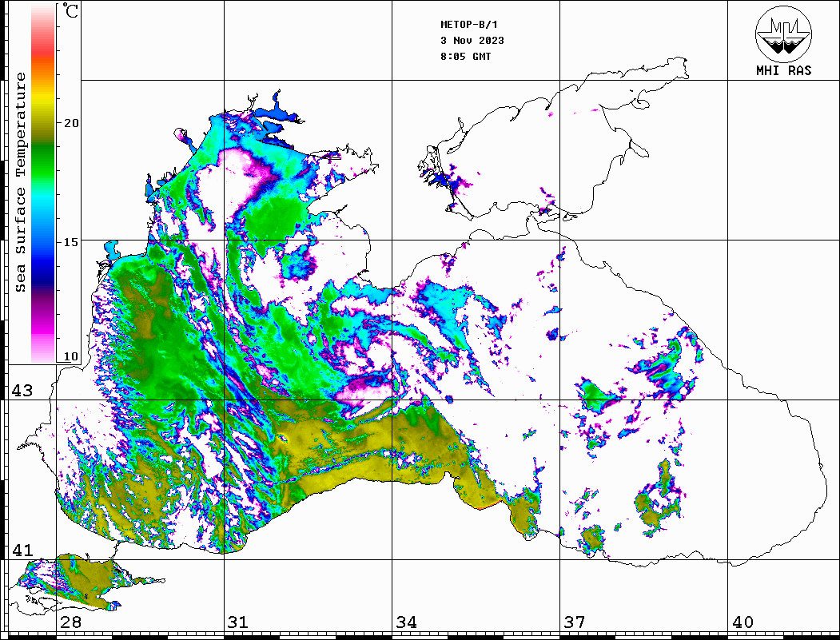The height and width of the screenshot is (640, 840).
Task: Click the date 3 Nov 2023
Action: (x=472, y=41)
